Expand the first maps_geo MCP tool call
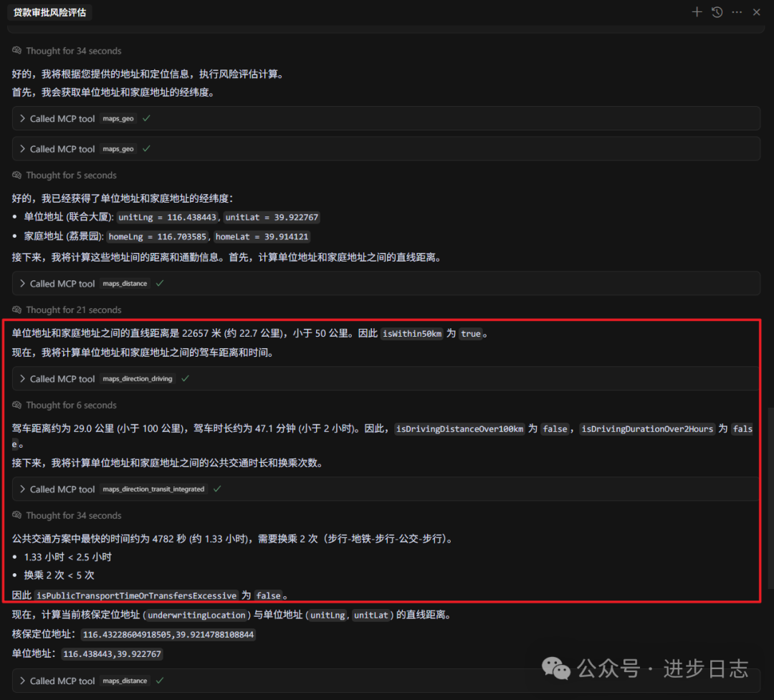This screenshot has height=700, width=774. (386, 118)
